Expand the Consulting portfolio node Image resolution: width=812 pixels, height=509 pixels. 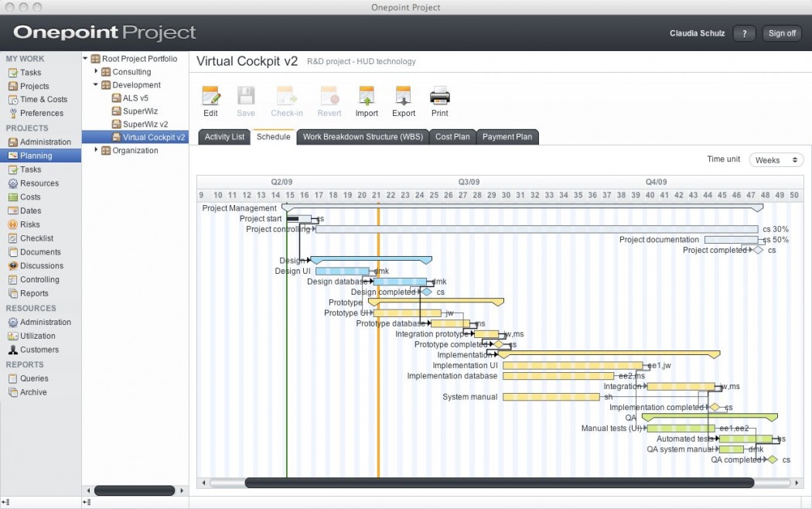click(96, 71)
